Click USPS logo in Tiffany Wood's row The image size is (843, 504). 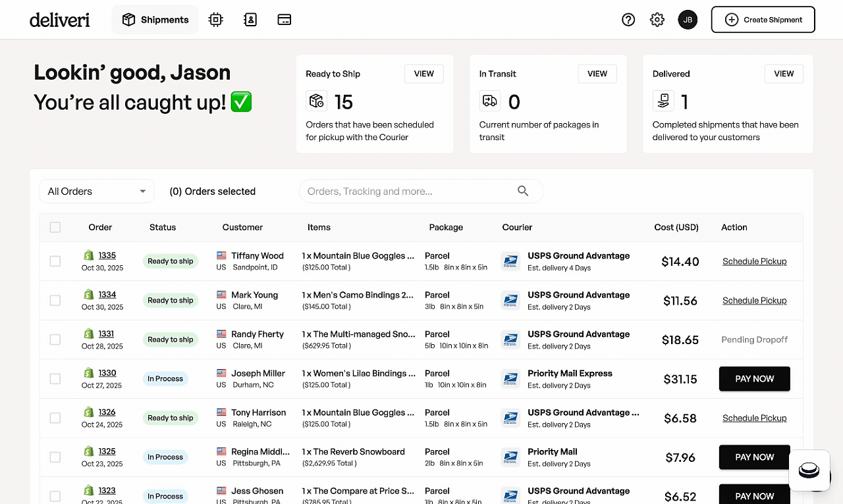pyautogui.click(x=510, y=261)
